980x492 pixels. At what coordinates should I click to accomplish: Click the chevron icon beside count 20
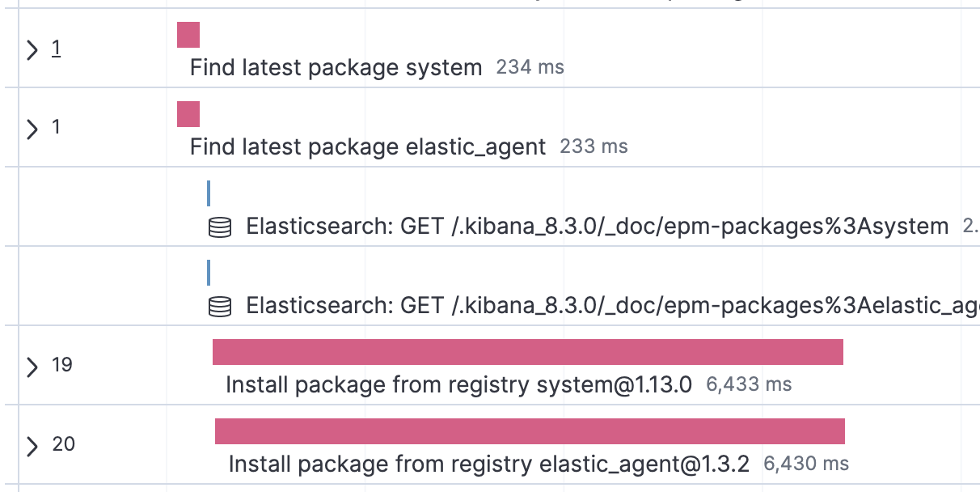(33, 444)
